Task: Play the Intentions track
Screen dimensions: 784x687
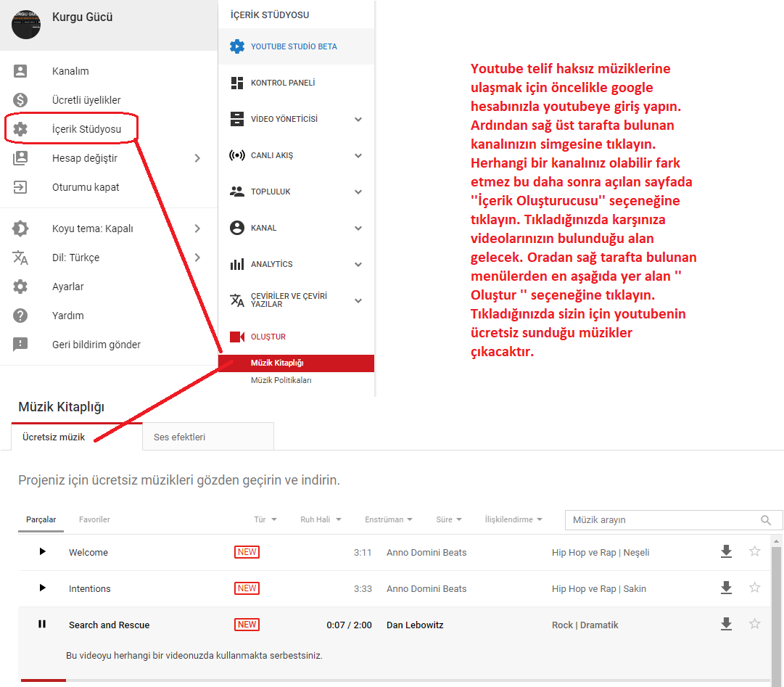Action: point(43,588)
